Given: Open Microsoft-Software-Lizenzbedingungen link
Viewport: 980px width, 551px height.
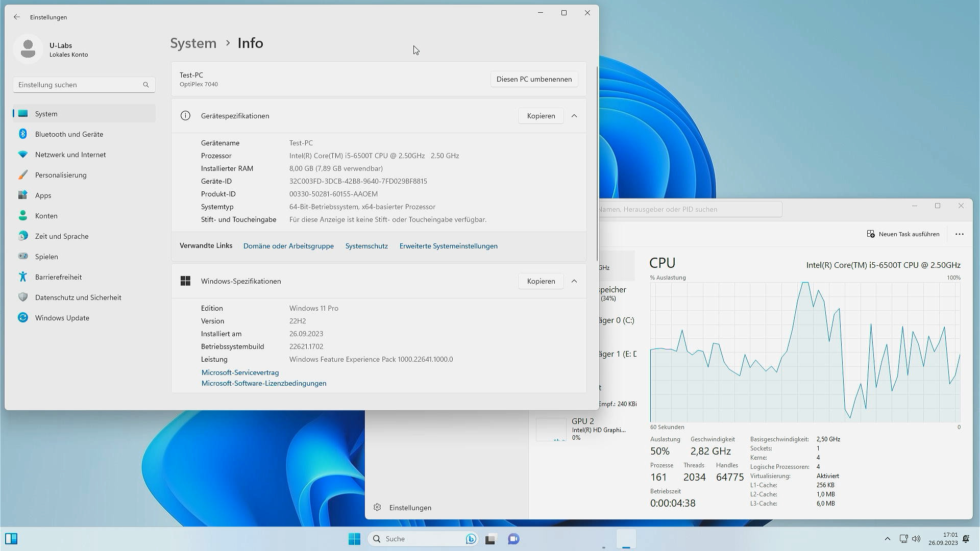Looking at the screenshot, I should (264, 383).
